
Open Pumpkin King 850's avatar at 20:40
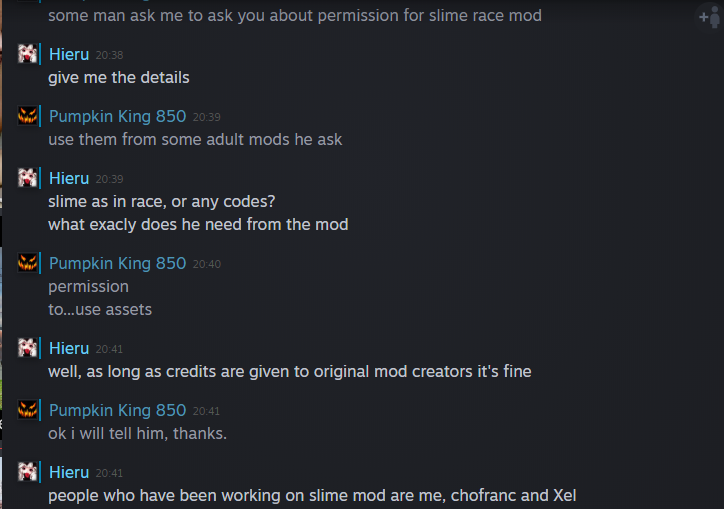pyautogui.click(x=28, y=262)
